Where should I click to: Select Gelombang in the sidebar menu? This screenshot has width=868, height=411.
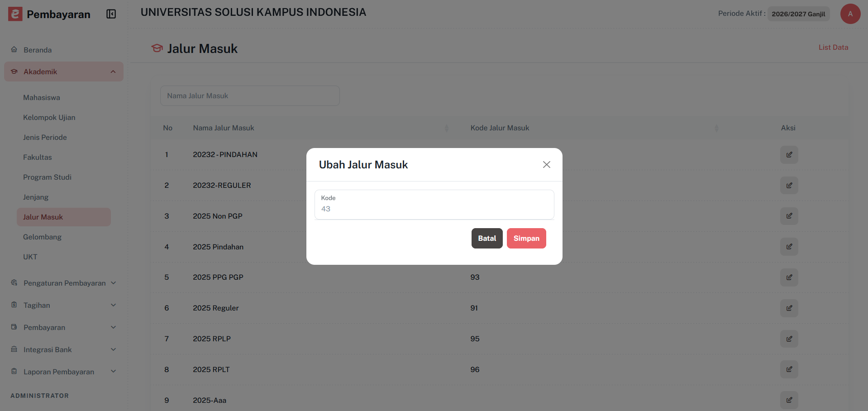[x=43, y=237]
